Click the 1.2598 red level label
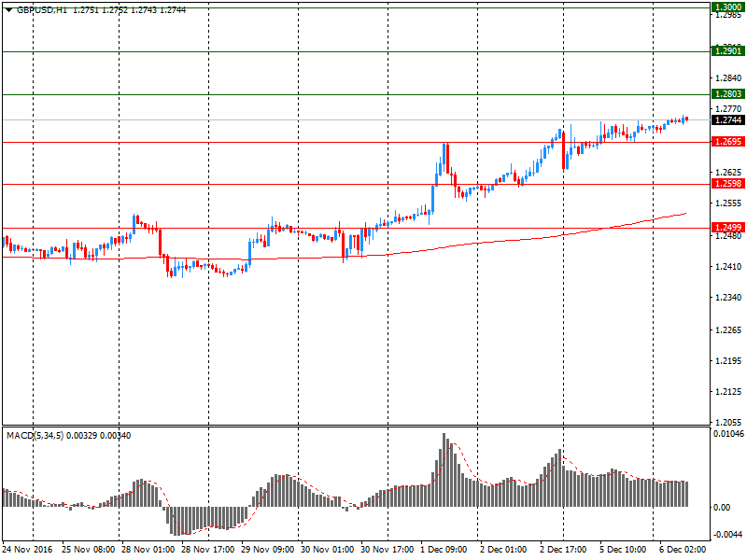 coord(728,184)
